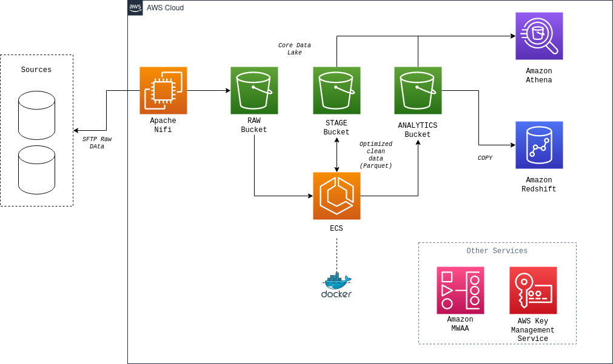Click the 'ANALYTICS Bucket' label
This screenshot has height=364, width=613.
418,130
